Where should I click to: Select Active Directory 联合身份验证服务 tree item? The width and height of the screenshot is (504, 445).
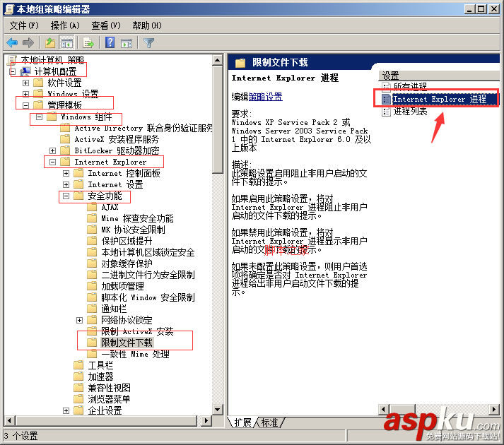(x=143, y=128)
